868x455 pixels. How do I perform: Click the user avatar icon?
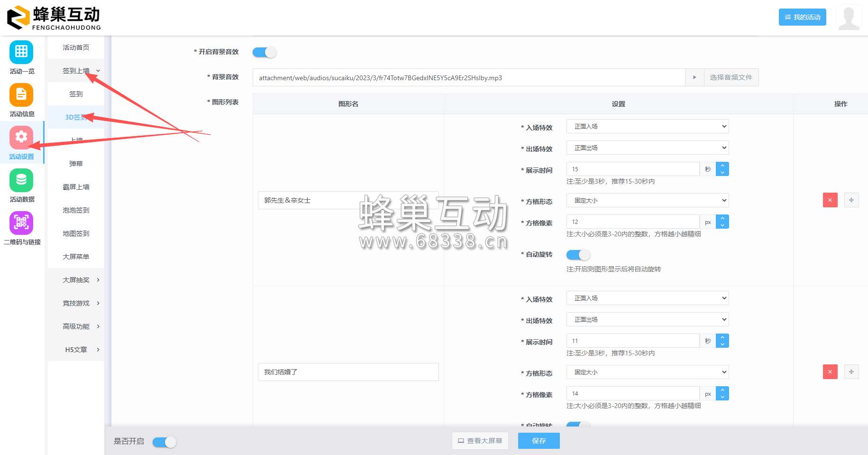click(849, 18)
